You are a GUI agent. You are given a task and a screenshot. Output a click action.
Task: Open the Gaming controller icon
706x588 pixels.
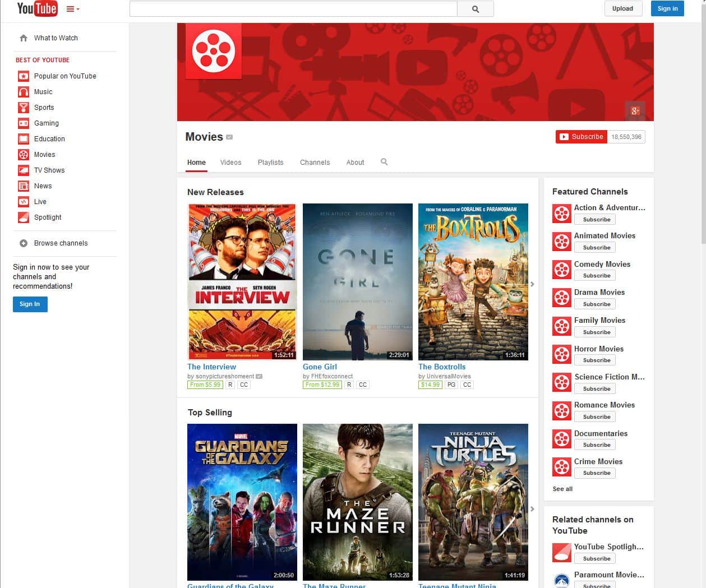[x=24, y=123]
